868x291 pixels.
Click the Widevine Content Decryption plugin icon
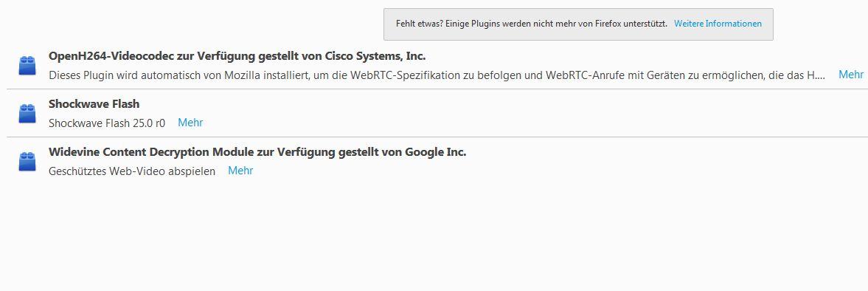(x=27, y=161)
